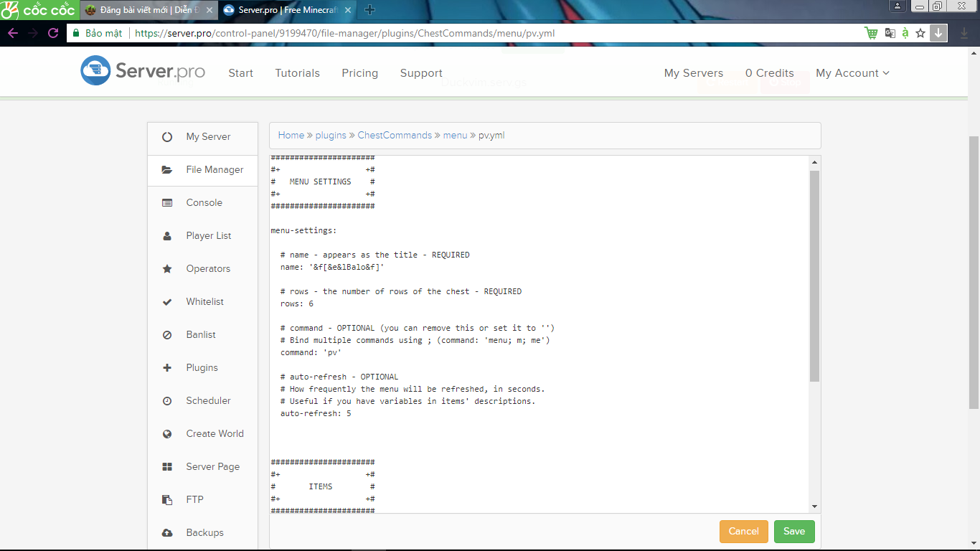Open My Servers in the top navigation
The height and width of the screenshot is (551, 980).
point(694,73)
